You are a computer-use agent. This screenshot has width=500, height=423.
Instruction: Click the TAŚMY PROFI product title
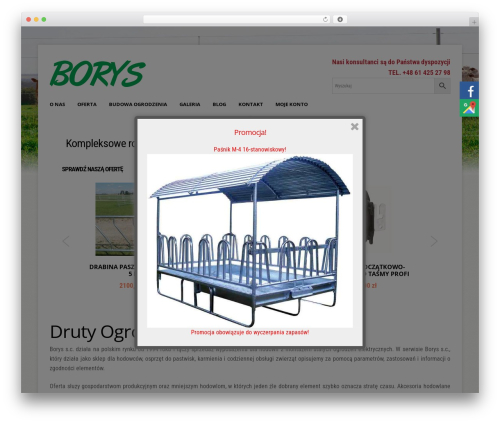(x=387, y=270)
